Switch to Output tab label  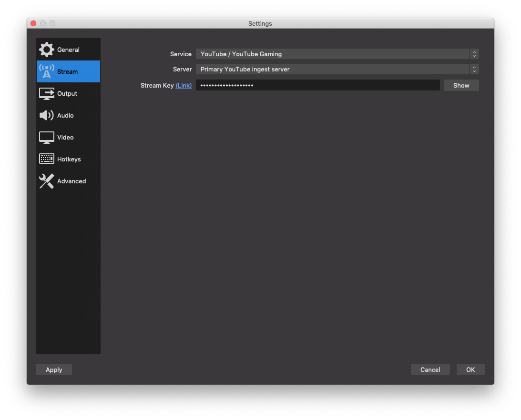(x=67, y=93)
